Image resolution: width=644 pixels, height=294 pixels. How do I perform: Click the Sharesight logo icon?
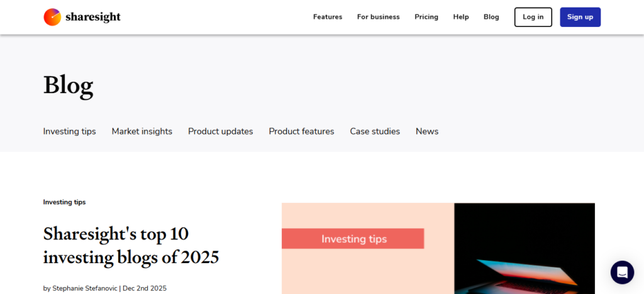(52, 17)
